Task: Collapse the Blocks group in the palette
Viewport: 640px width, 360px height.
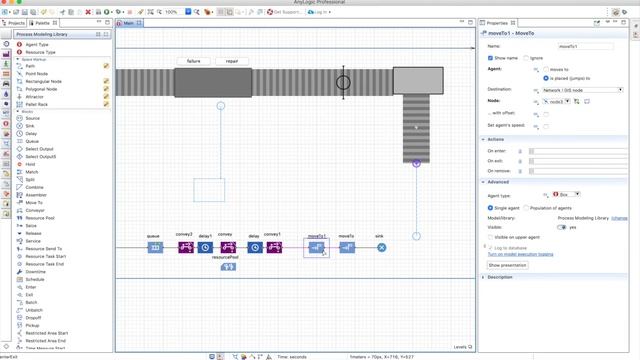Action: pyautogui.click(x=18, y=111)
